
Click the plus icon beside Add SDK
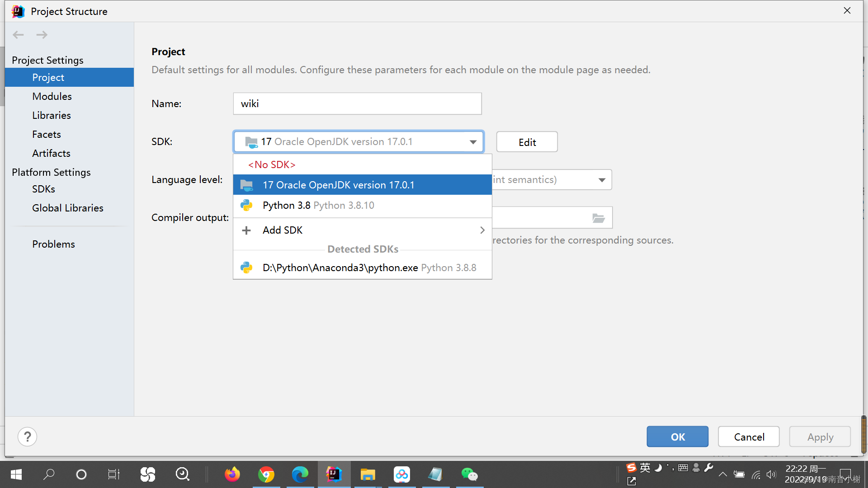tap(246, 230)
